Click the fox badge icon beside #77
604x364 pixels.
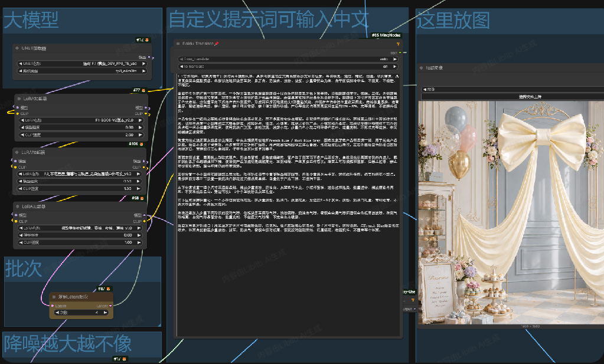point(143,90)
